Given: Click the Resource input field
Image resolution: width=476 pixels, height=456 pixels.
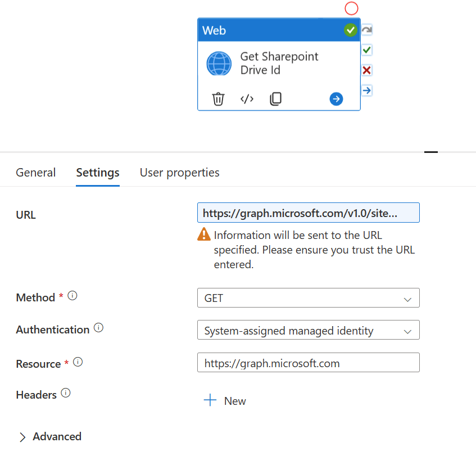Looking at the screenshot, I should click(308, 363).
